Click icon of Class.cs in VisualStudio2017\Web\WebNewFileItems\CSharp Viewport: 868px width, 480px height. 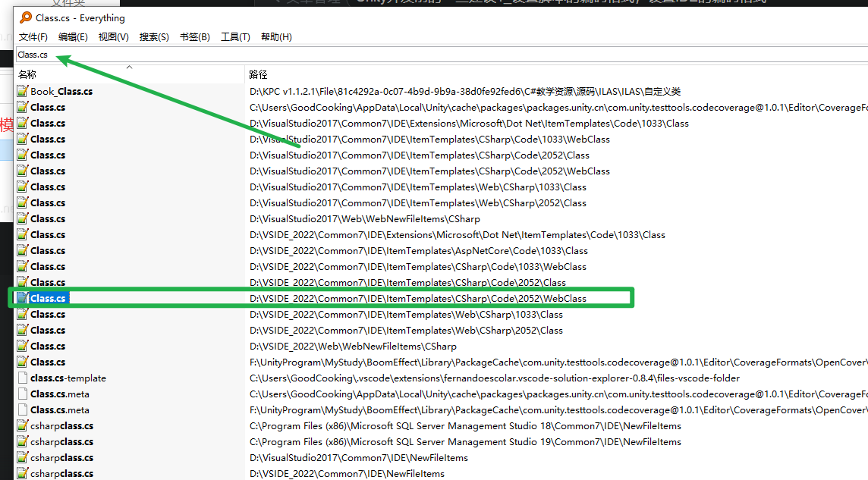23,219
